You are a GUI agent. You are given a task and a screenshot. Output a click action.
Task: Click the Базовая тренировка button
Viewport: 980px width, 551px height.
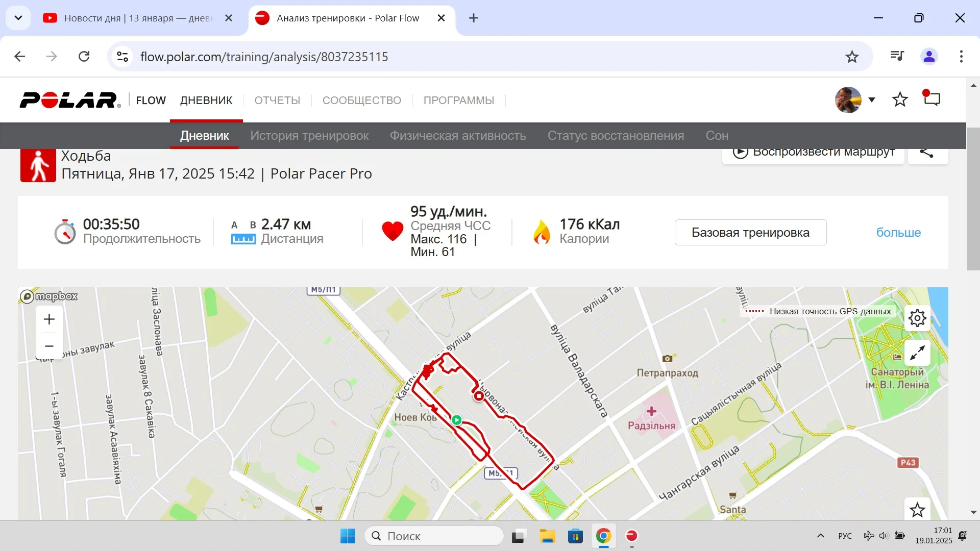(750, 233)
